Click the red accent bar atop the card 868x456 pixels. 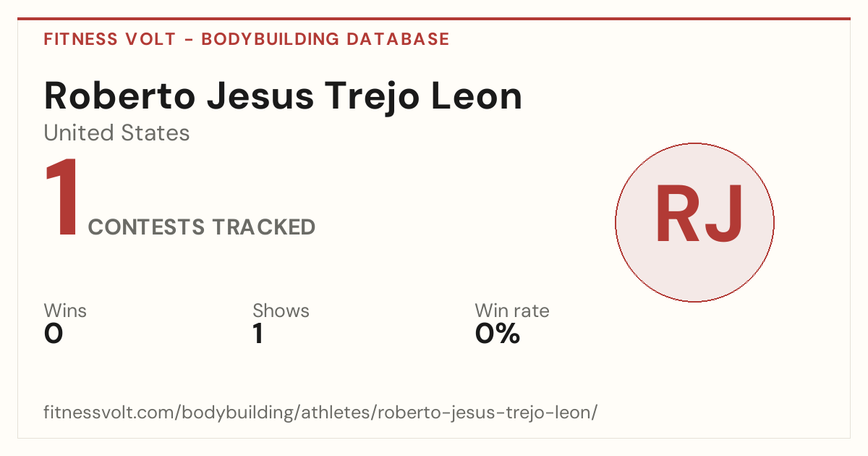(434, 19)
